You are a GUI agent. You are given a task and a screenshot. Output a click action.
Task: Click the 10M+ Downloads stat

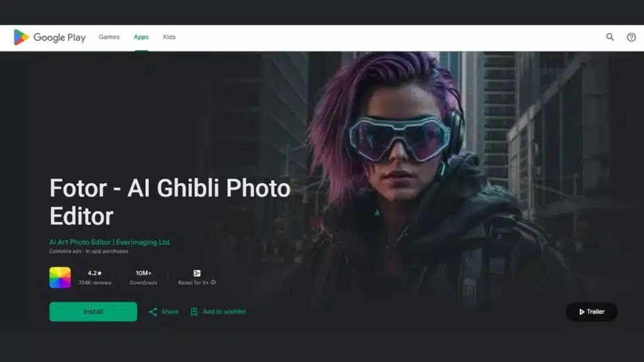pos(143,277)
